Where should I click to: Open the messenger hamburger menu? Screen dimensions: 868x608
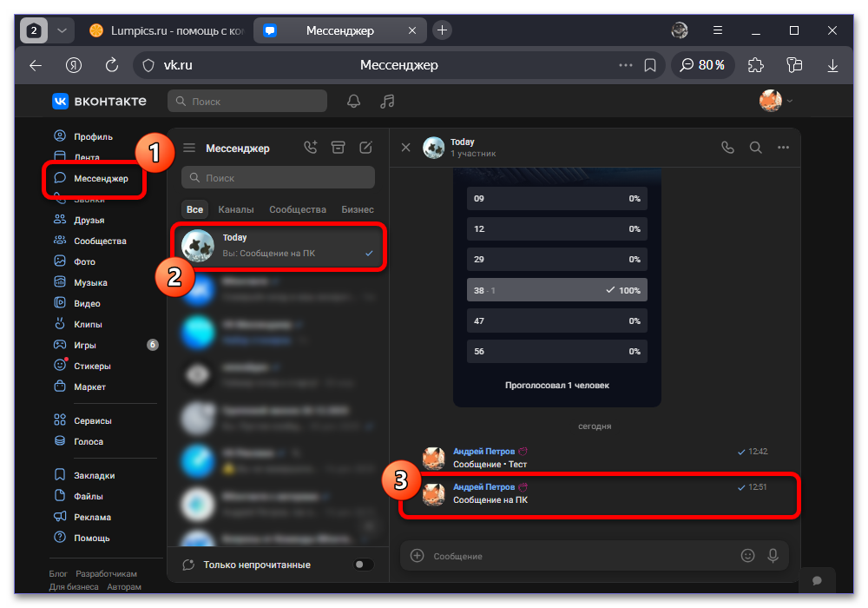pyautogui.click(x=189, y=148)
